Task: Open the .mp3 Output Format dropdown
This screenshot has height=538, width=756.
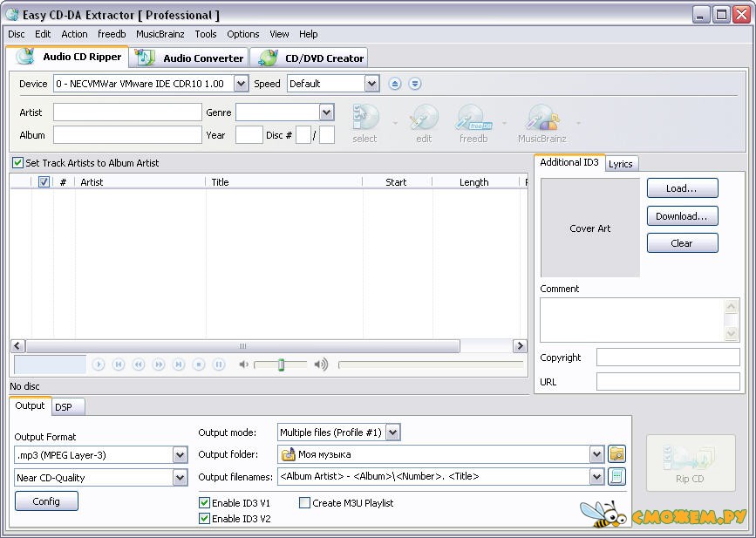Action: click(180, 455)
